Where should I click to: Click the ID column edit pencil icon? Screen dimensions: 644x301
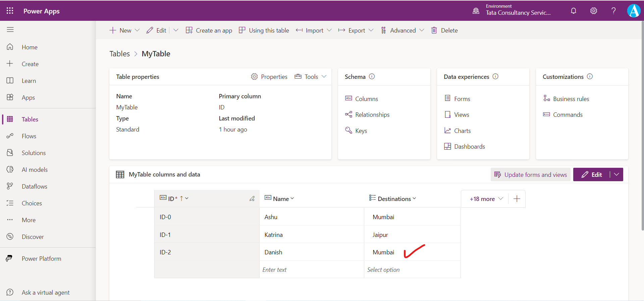coord(252,199)
